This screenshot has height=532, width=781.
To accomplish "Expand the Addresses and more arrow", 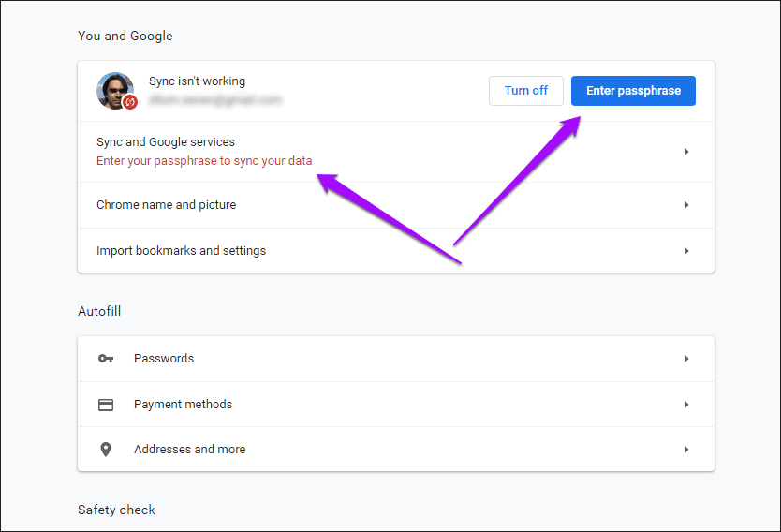I will pyautogui.click(x=686, y=450).
